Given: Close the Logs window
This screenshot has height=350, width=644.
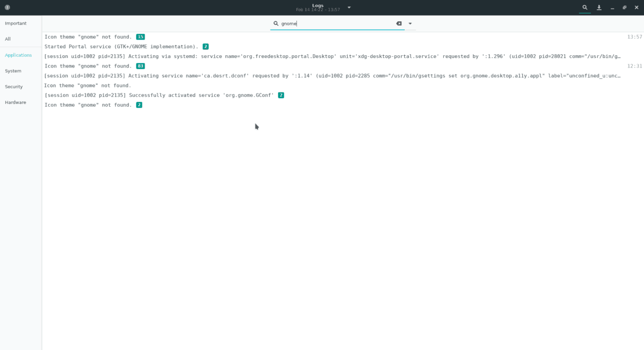Looking at the screenshot, I should 636,8.
